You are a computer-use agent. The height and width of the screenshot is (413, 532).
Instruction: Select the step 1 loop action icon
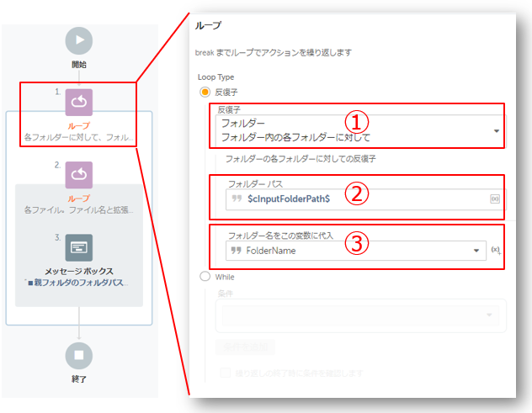pos(79,103)
